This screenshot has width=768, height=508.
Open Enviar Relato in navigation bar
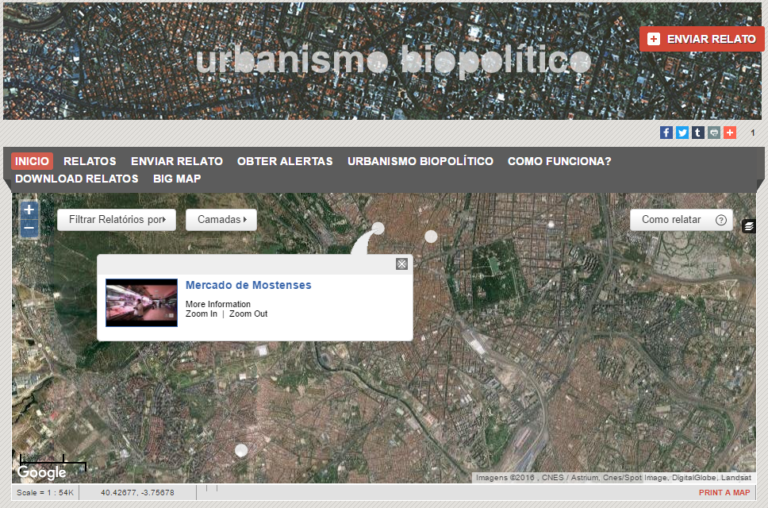176,161
